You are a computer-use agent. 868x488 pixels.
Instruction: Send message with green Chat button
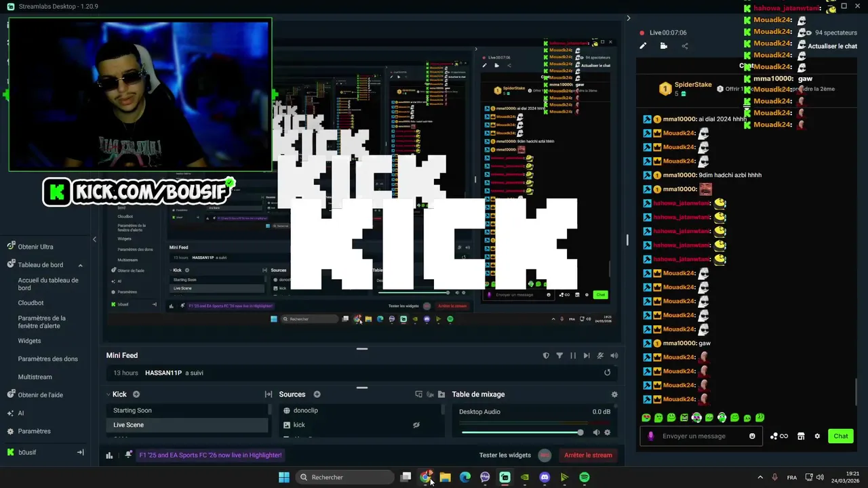pos(841,436)
